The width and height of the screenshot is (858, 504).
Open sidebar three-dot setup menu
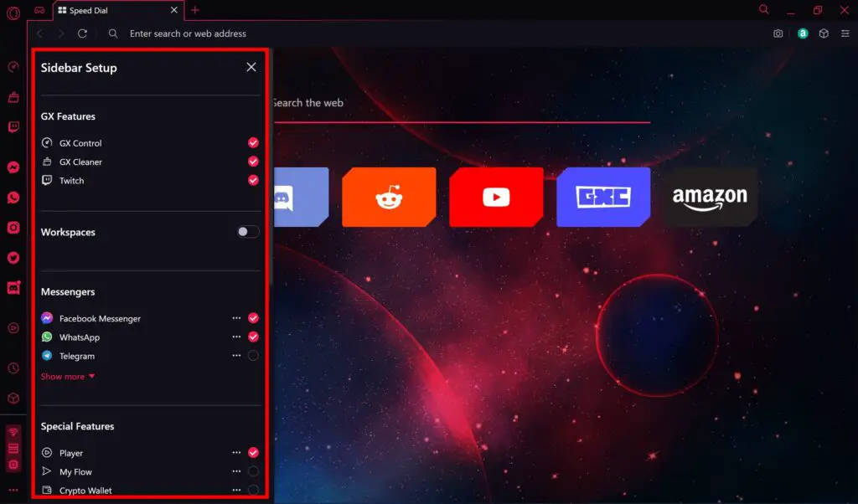(13, 490)
